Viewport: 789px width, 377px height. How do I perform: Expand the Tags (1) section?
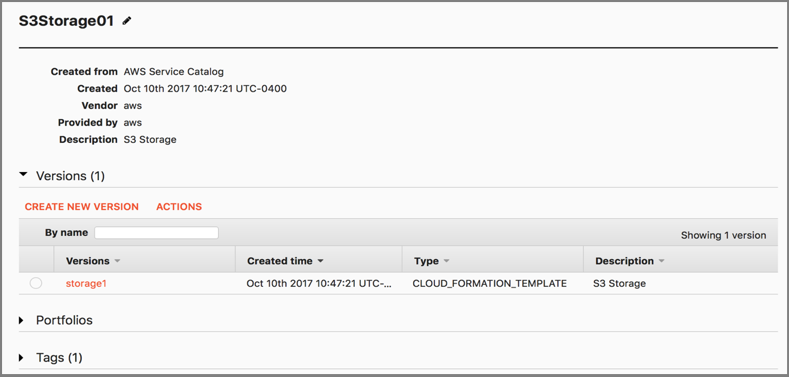(x=22, y=358)
